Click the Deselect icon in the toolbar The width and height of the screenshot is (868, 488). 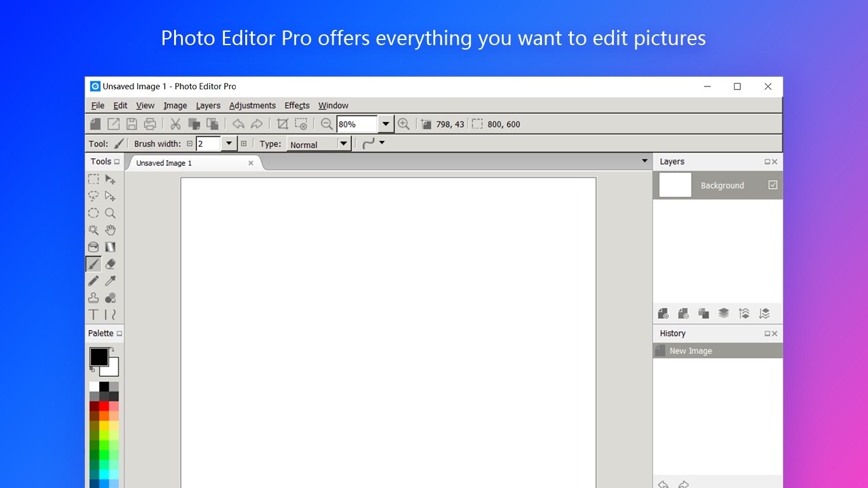tap(301, 124)
